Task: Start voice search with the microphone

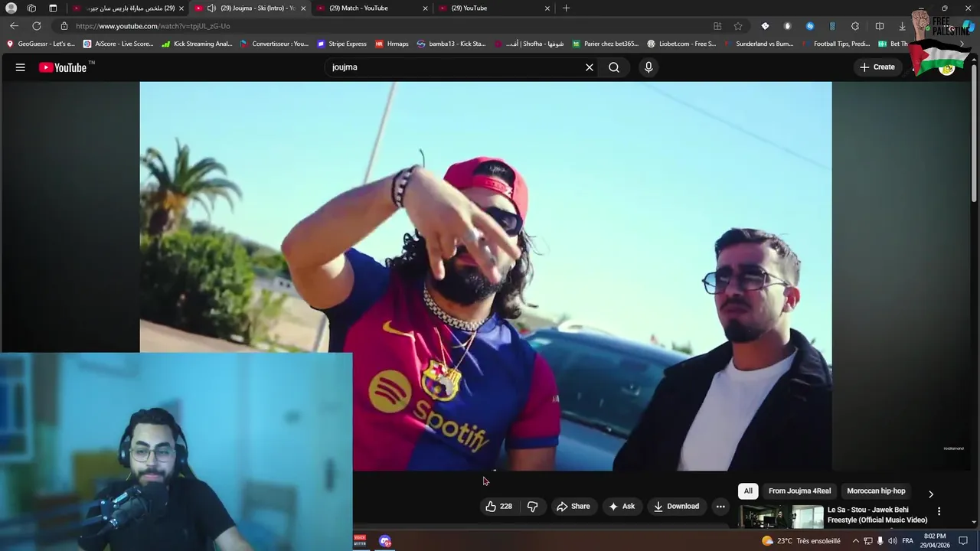Action: [x=648, y=67]
